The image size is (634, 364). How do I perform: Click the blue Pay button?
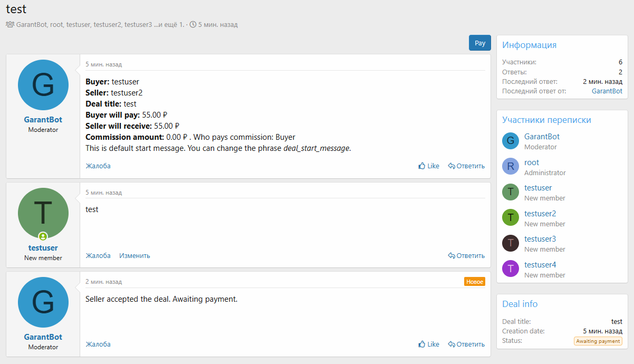click(x=479, y=43)
